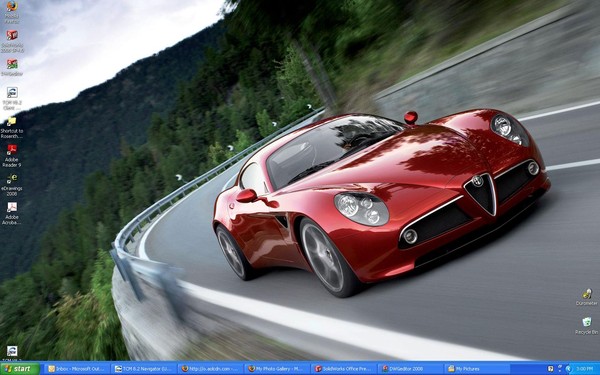Select the Shortcut to Rosenth... folder icon
This screenshot has height=375, width=600.
[x=12, y=127]
